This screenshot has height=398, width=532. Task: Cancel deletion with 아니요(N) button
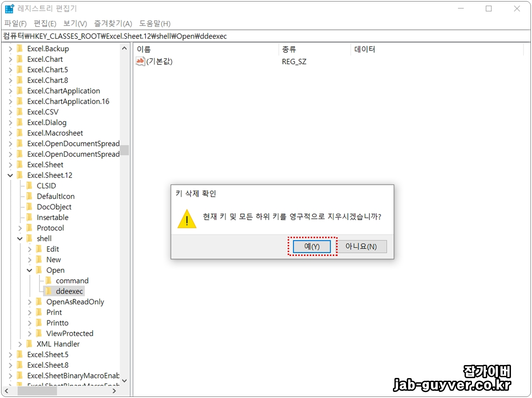(x=361, y=246)
